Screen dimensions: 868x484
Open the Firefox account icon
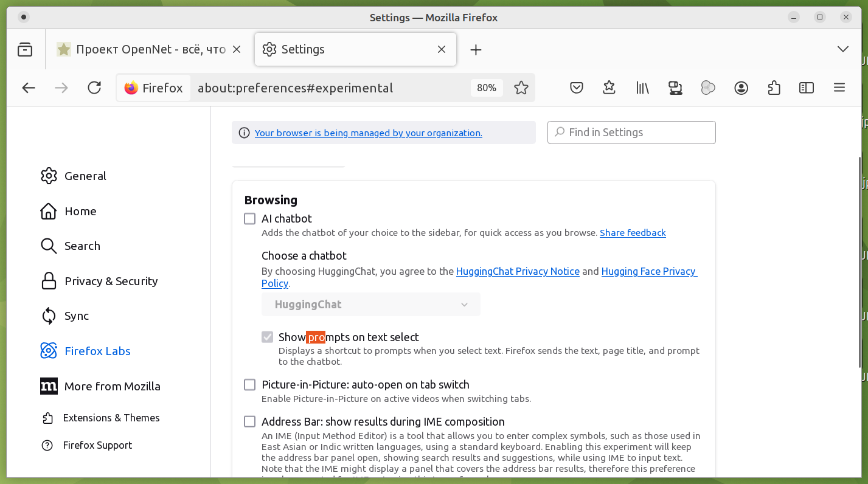(x=741, y=88)
